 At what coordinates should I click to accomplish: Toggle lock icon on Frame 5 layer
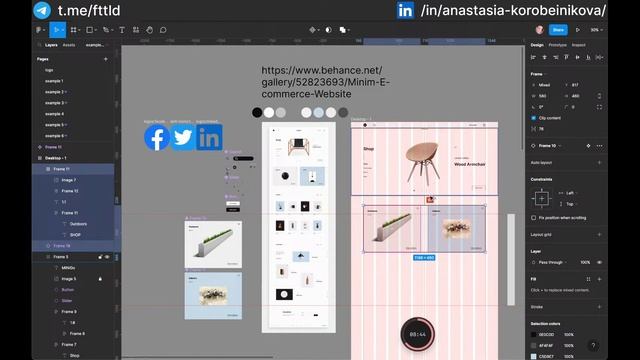[x=100, y=257]
